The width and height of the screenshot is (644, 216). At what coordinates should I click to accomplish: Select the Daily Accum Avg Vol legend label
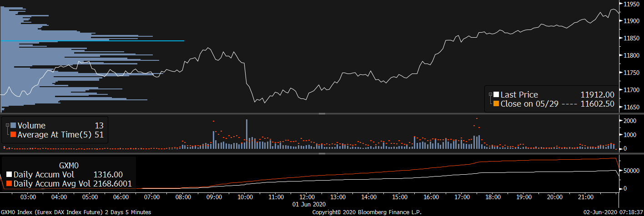[x=52, y=183]
